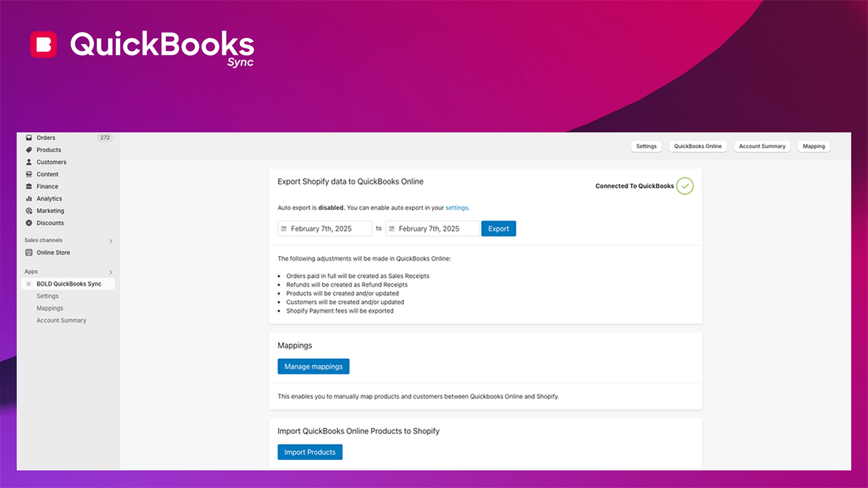
Task: Click the green Connected To QuickBooks checkmark
Action: 685,186
